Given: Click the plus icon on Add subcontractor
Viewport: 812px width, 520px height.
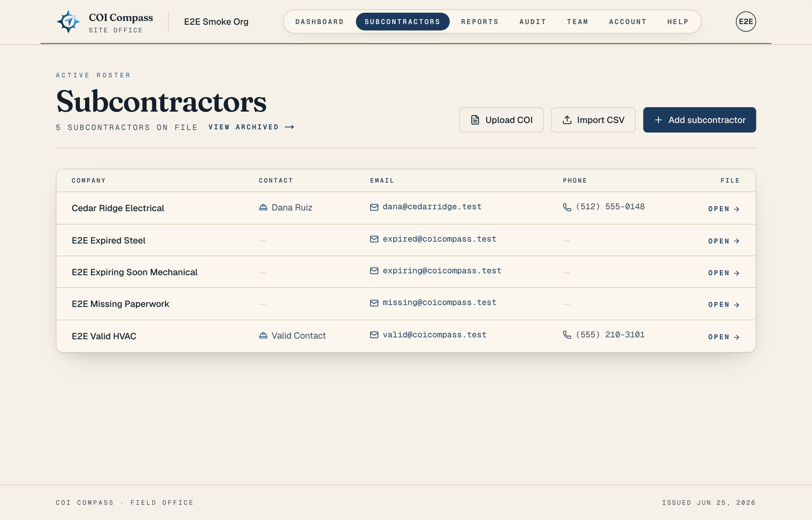Looking at the screenshot, I should pos(658,120).
